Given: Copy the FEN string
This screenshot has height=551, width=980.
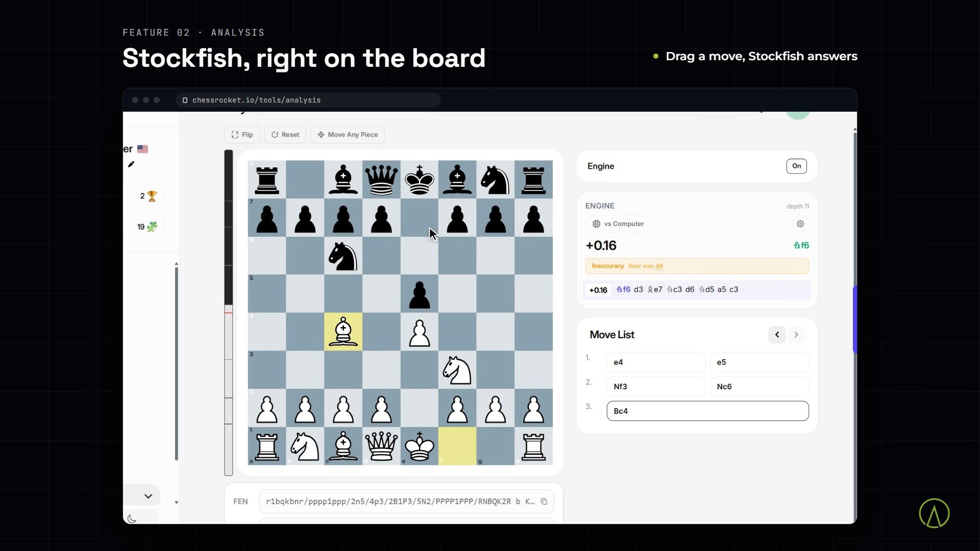Looking at the screenshot, I should pyautogui.click(x=544, y=502).
